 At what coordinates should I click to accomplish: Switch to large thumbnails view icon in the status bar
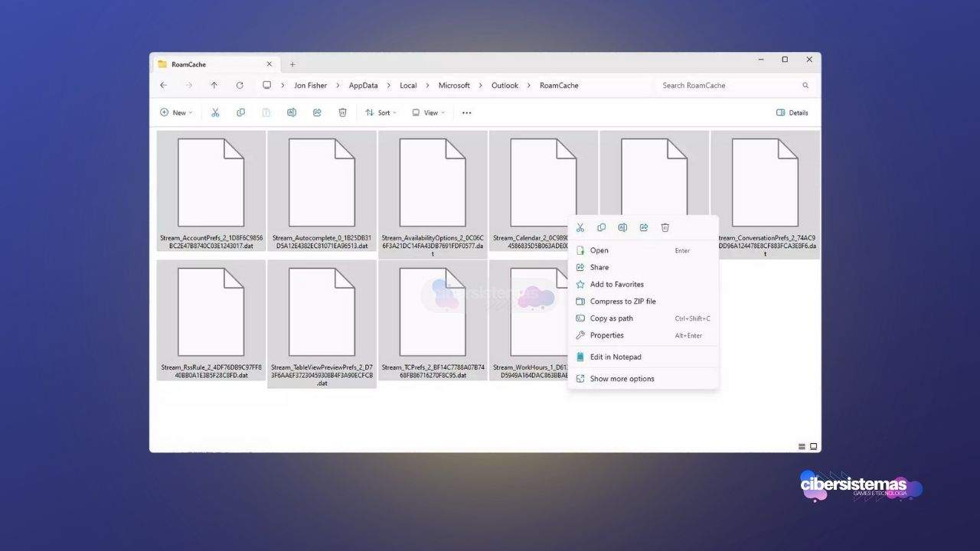coord(813,446)
